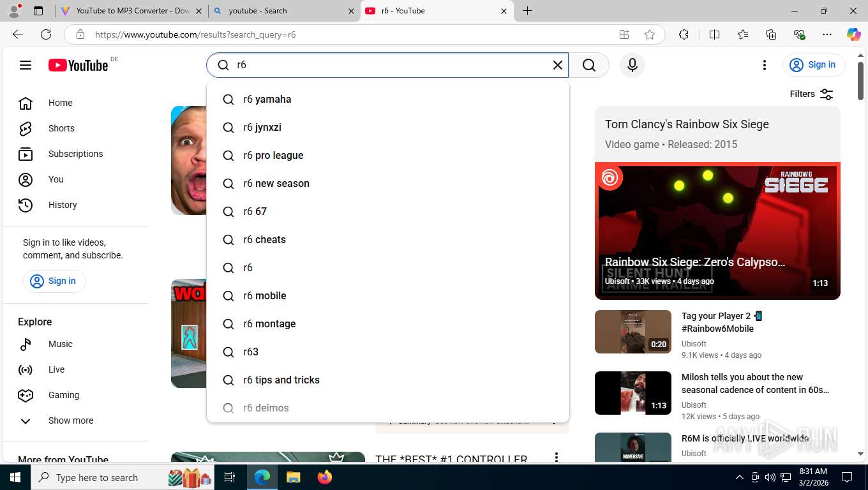This screenshot has width=868, height=490.
Task: Select suggestion 'r6 montage'
Action: pyautogui.click(x=388, y=324)
